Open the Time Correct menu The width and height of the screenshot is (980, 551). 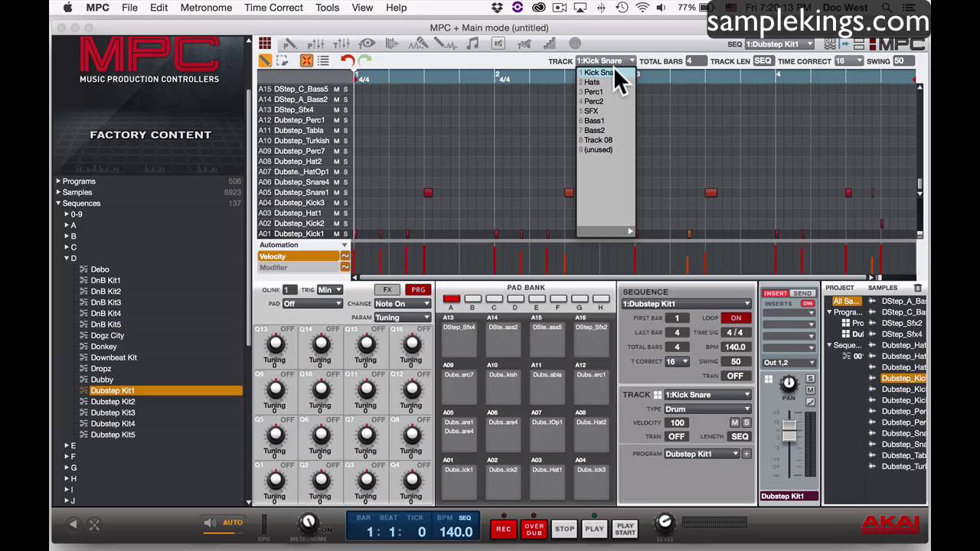[273, 8]
